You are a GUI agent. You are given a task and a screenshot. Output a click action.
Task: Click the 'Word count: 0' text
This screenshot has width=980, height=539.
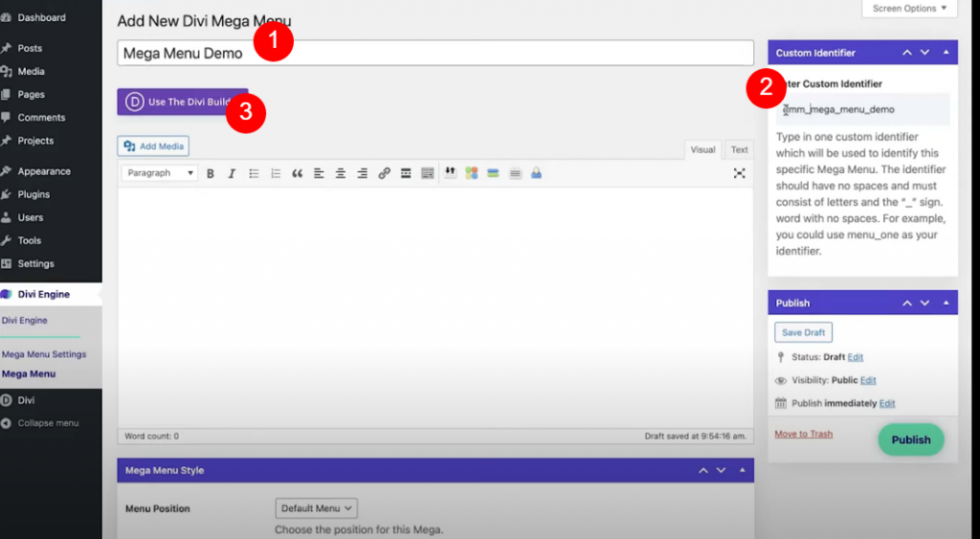click(x=152, y=436)
